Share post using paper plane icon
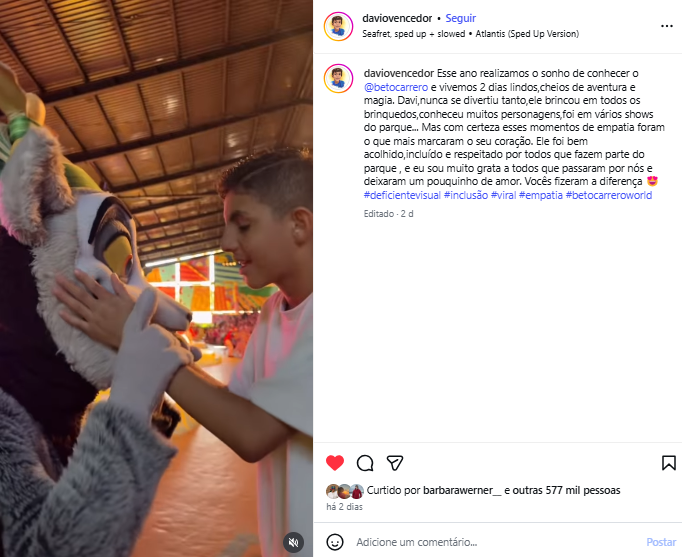 [394, 463]
